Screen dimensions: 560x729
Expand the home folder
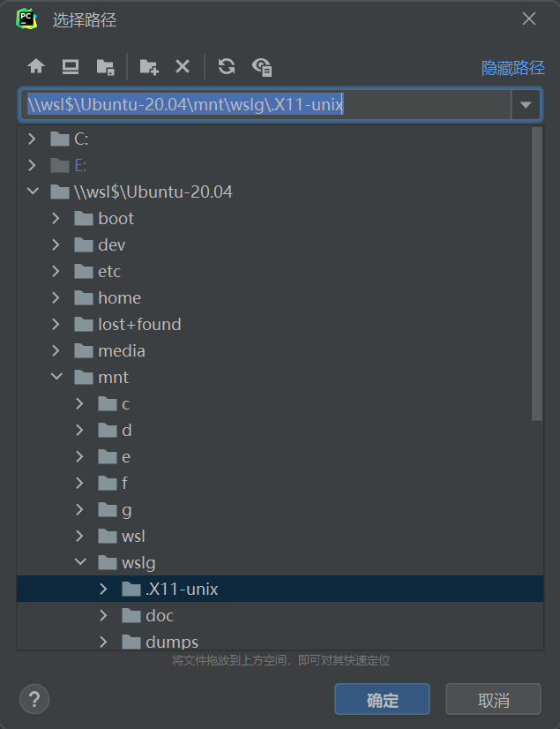(56, 297)
